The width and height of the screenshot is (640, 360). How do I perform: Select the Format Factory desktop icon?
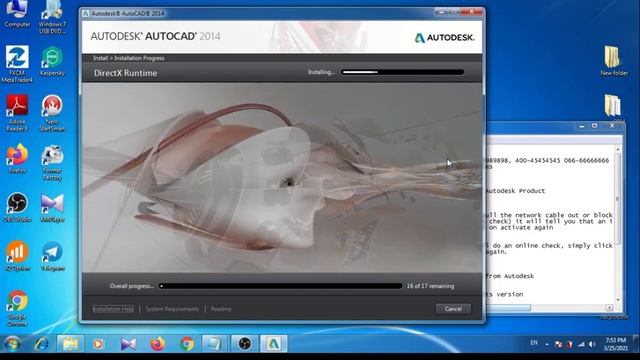pyautogui.click(x=52, y=162)
